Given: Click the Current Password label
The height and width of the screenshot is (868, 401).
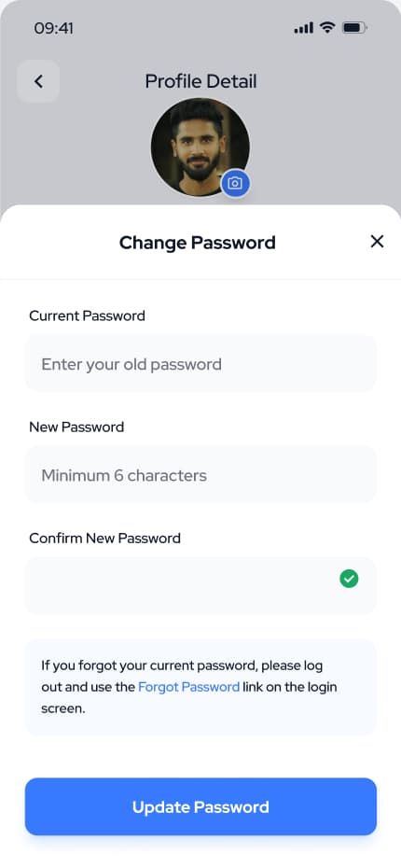Looking at the screenshot, I should pyautogui.click(x=88, y=316).
